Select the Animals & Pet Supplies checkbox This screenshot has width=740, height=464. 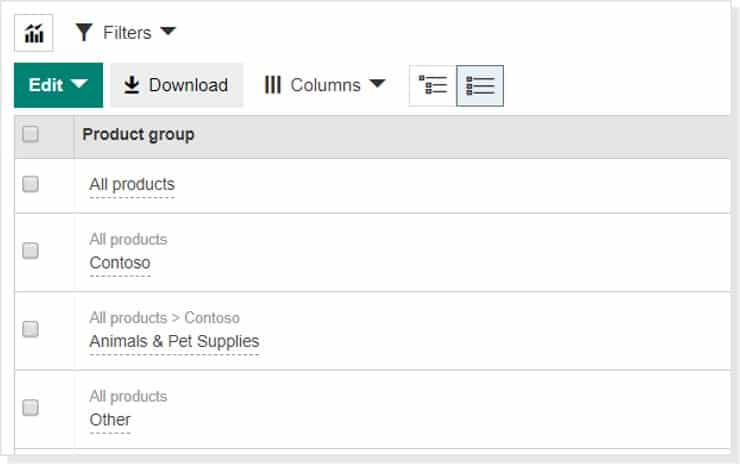click(31, 329)
